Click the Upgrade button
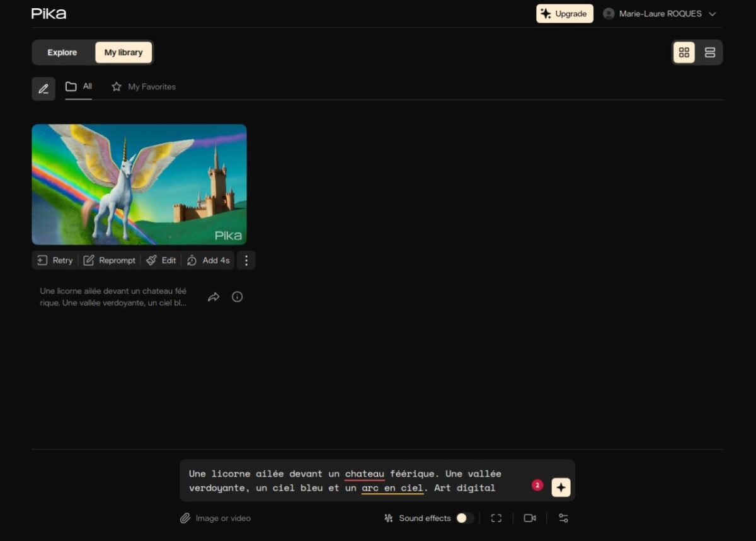This screenshot has height=541, width=756. coord(564,14)
